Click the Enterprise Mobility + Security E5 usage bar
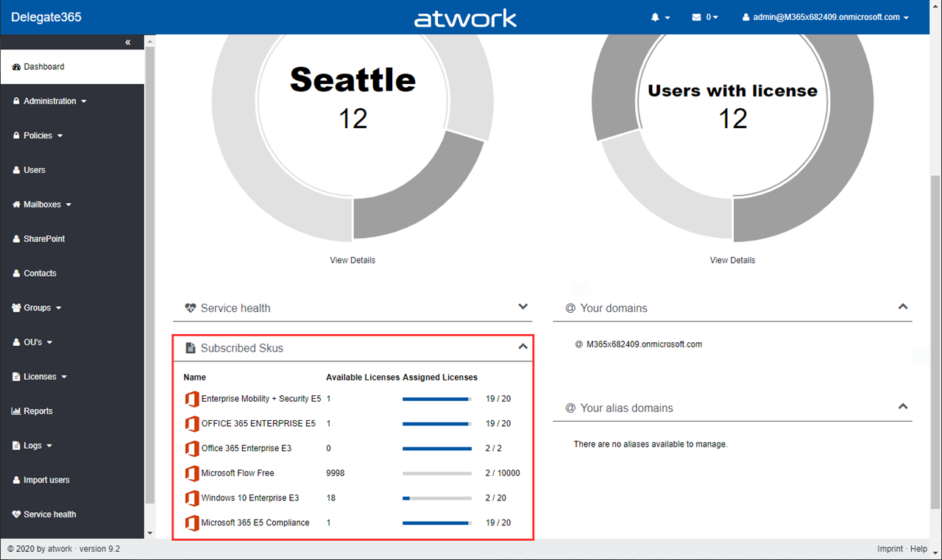The width and height of the screenshot is (942, 560). coord(437,399)
